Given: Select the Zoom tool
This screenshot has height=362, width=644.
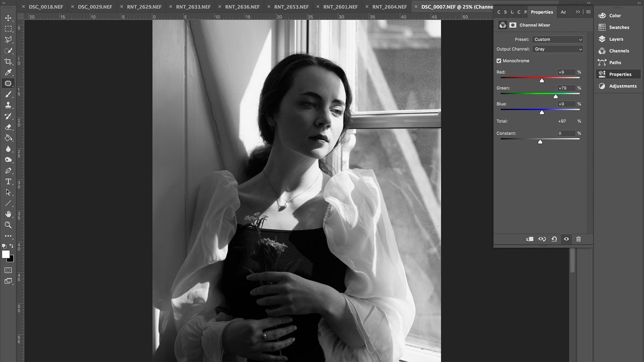Looking at the screenshot, I should pos(8,225).
